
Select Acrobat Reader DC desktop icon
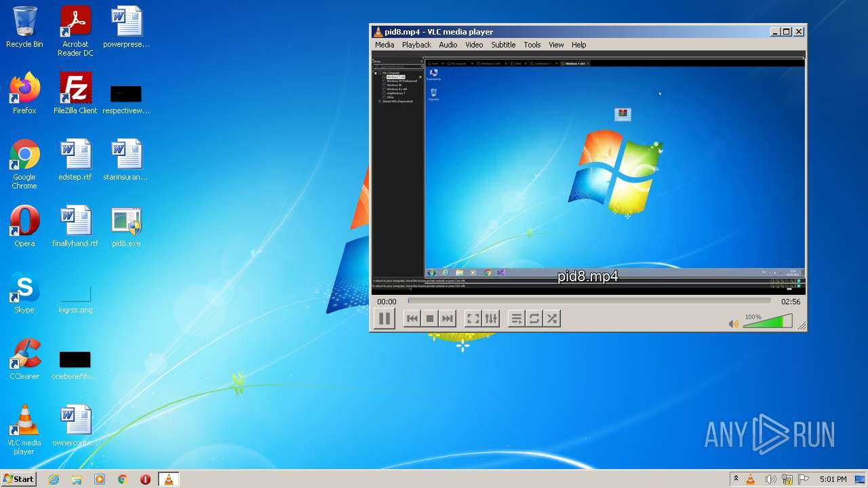point(75,30)
